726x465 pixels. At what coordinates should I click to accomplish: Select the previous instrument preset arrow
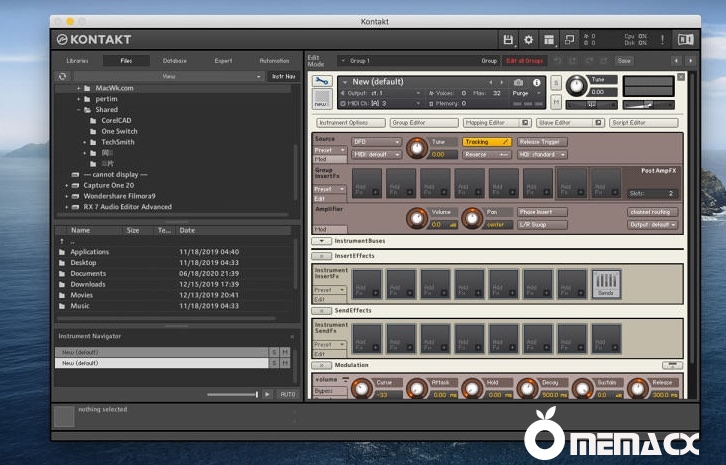click(x=491, y=82)
